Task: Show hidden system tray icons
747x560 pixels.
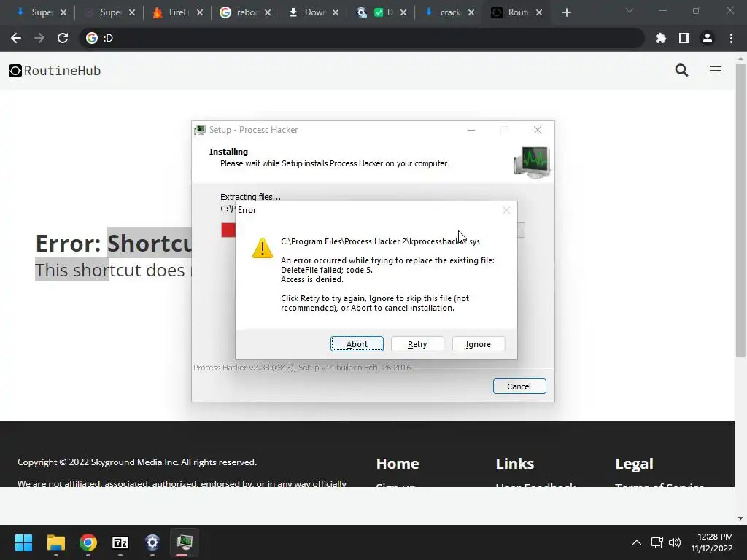Action: (636, 542)
